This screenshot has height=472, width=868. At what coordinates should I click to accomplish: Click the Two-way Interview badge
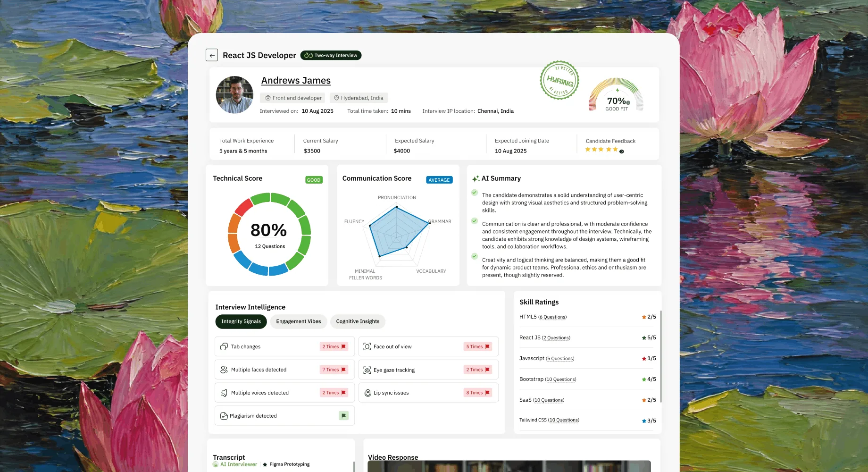[331, 55]
